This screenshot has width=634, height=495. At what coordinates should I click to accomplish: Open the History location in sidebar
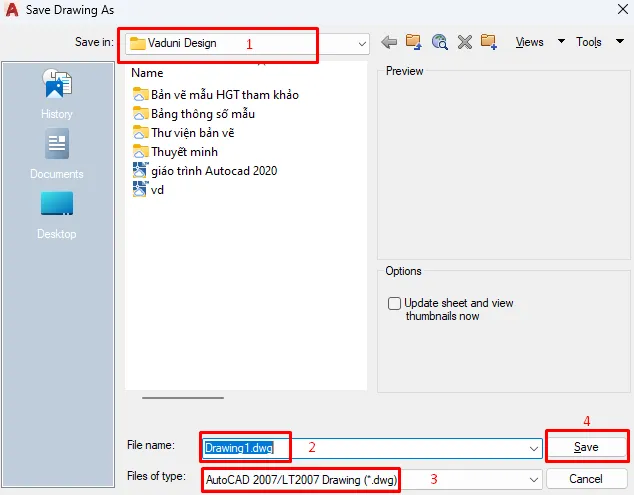point(57,93)
